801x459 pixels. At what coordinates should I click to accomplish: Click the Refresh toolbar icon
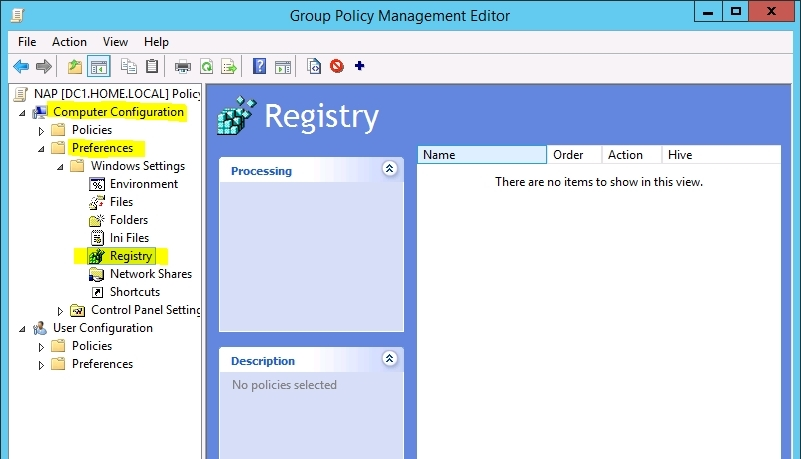tap(206, 67)
